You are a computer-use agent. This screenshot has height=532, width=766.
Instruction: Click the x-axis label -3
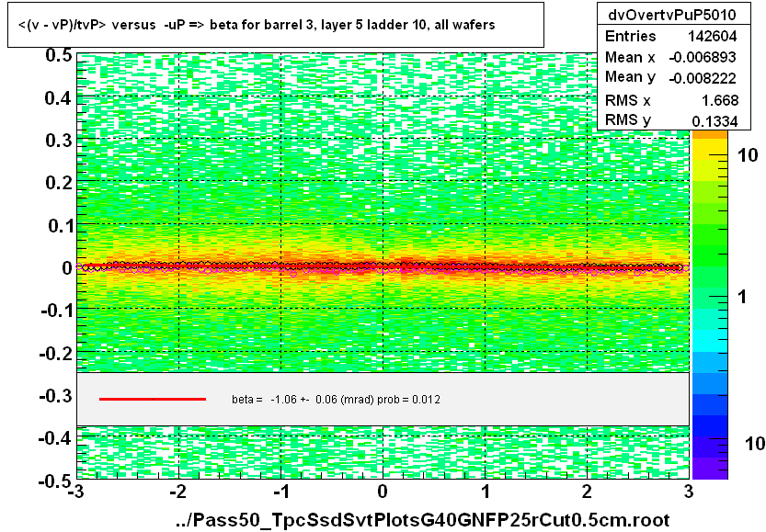(x=75, y=491)
